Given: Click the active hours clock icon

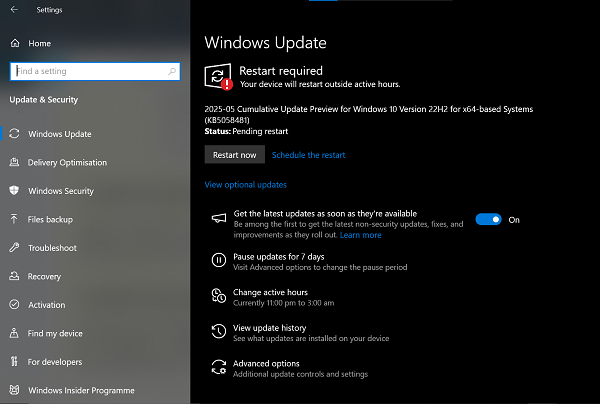Looking at the screenshot, I should 219,296.
